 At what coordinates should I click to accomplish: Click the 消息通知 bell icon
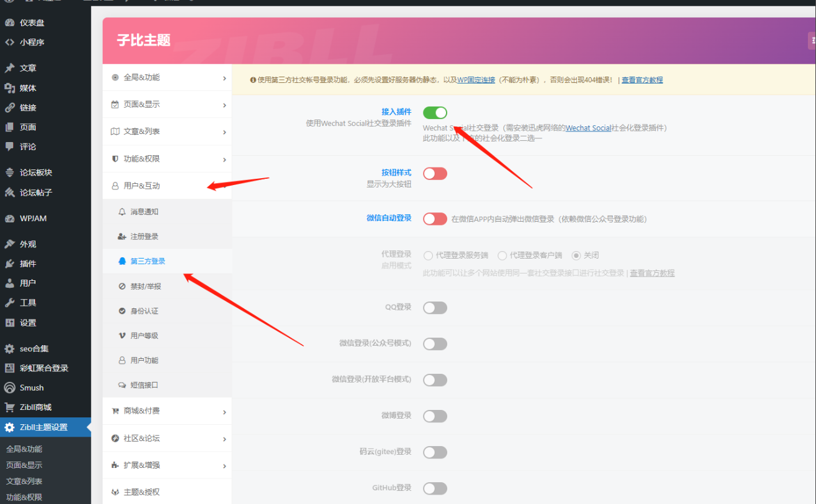tap(122, 212)
